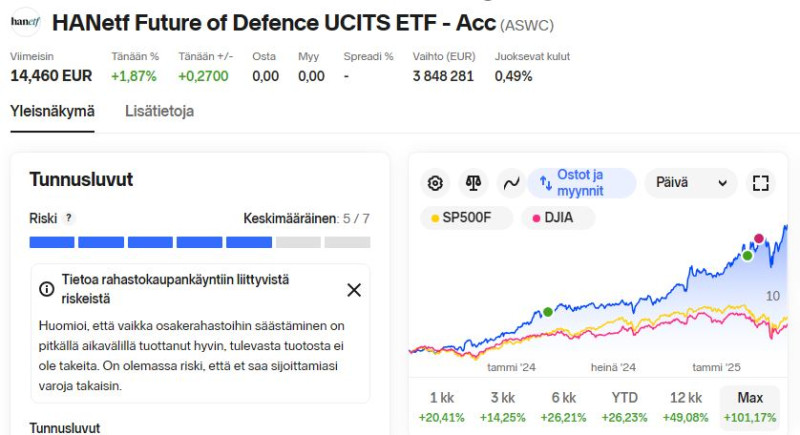800x435 pixels.
Task: Choose the Max time range
Action: point(749,407)
